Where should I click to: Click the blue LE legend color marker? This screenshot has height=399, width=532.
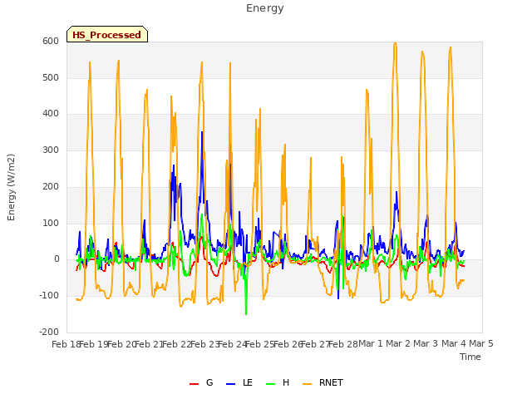[x=230, y=384]
